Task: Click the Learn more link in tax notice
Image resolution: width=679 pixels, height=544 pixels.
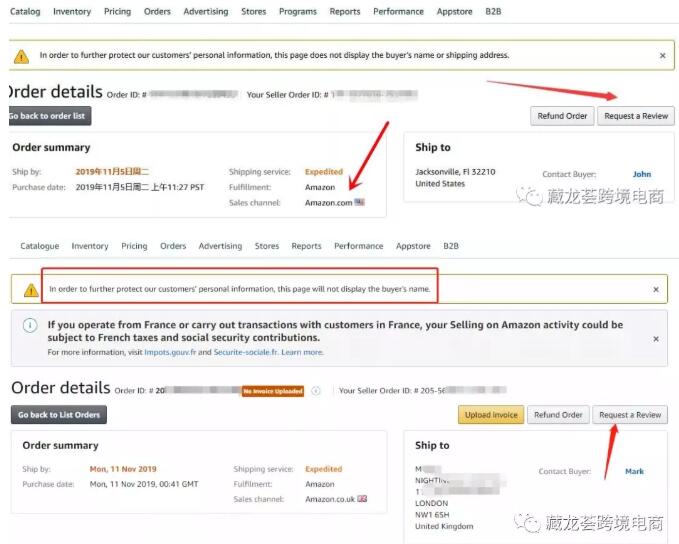Action: [302, 352]
